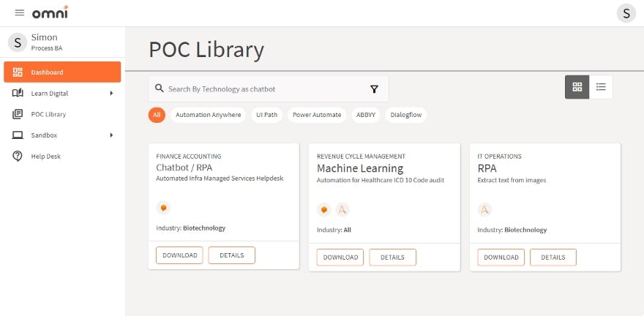Image resolution: width=644 pixels, height=316 pixels.
Task: Filter by Automation Anywhere chip
Action: 208,115
